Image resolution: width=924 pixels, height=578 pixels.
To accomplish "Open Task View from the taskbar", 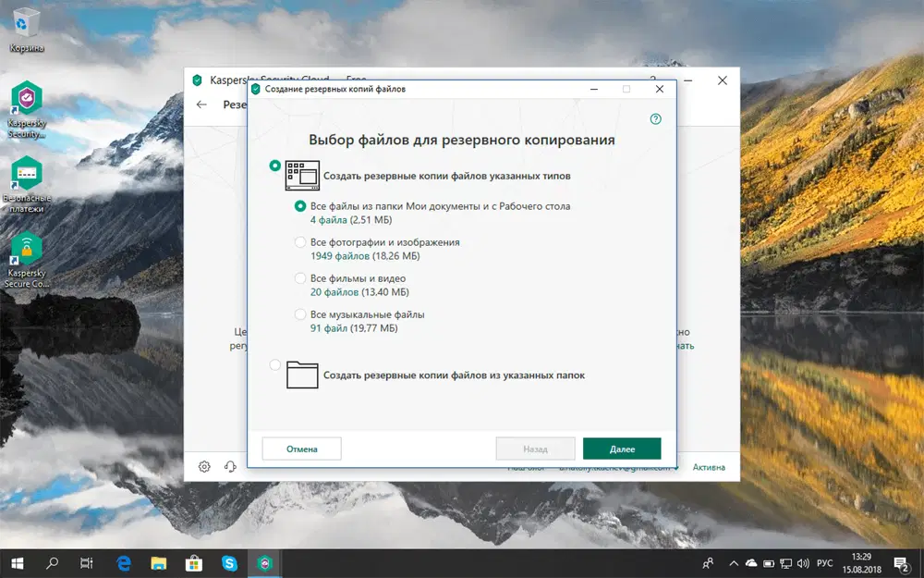I will pos(84,562).
